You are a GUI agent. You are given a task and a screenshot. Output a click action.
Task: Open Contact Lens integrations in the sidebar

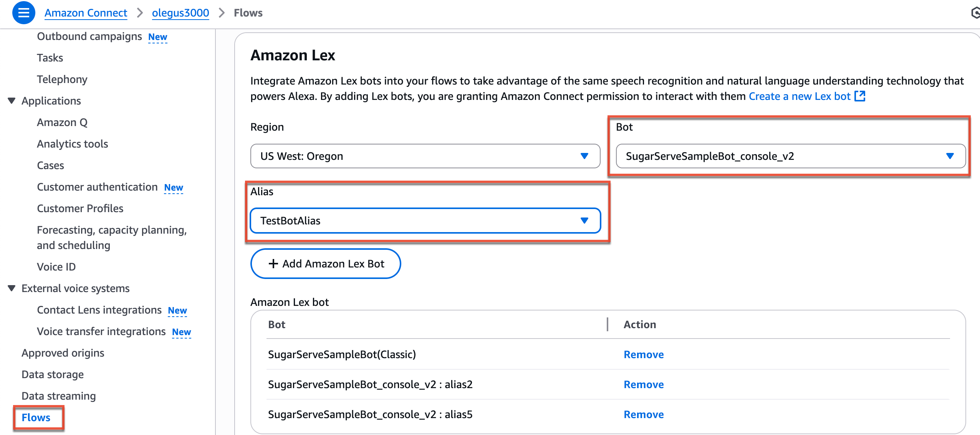[x=99, y=310]
